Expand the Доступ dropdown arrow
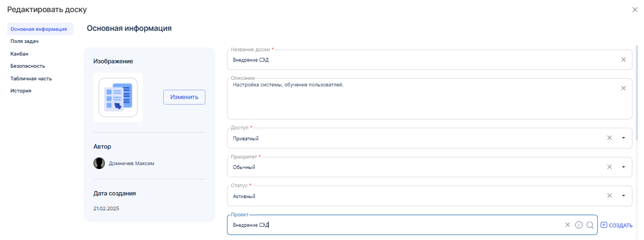This screenshot has height=240, width=644. tap(623, 138)
